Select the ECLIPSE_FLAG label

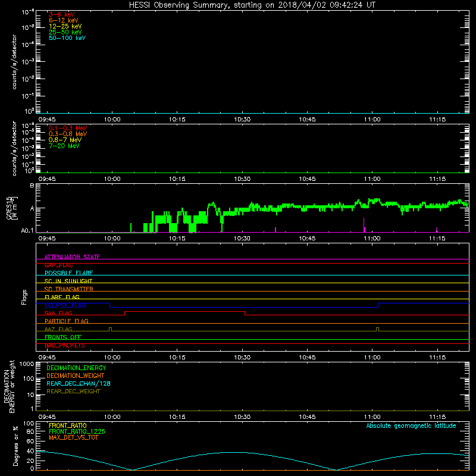pyautogui.click(x=65, y=305)
